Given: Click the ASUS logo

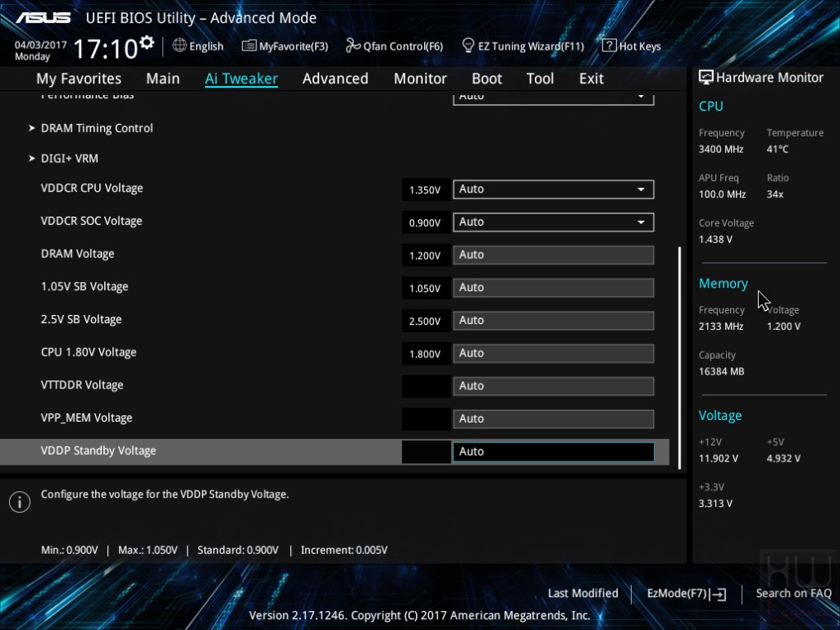Looking at the screenshot, I should pos(43,17).
